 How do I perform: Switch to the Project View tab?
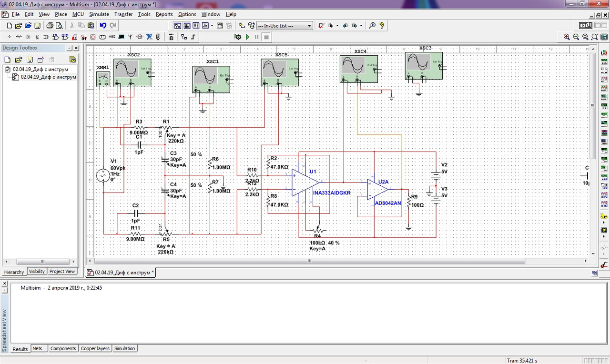click(x=62, y=272)
